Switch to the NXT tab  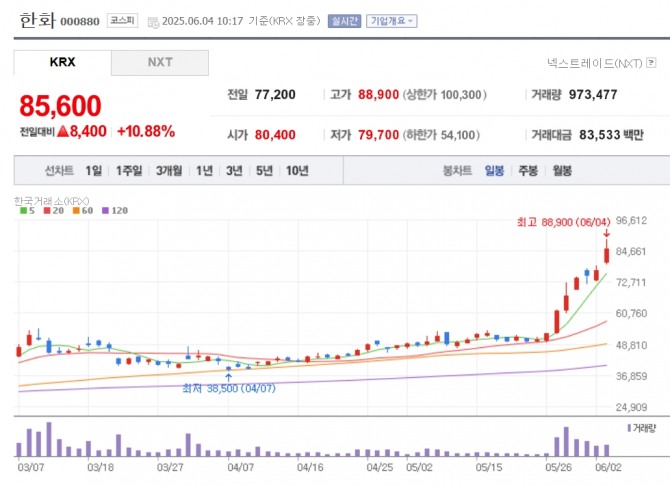160,62
